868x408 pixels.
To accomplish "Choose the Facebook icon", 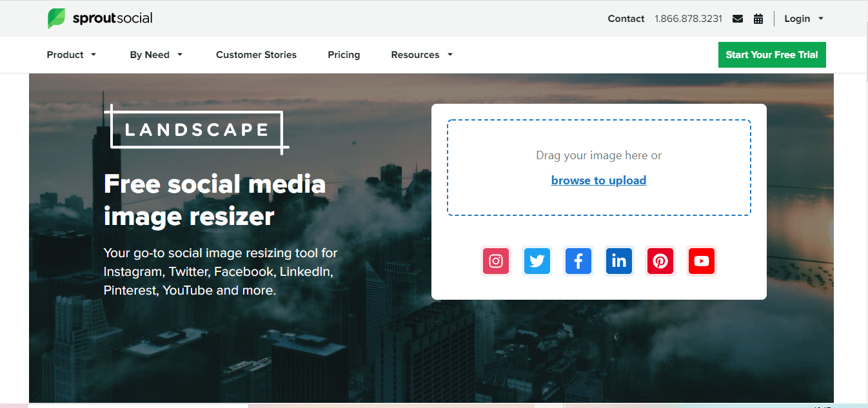I will (578, 261).
